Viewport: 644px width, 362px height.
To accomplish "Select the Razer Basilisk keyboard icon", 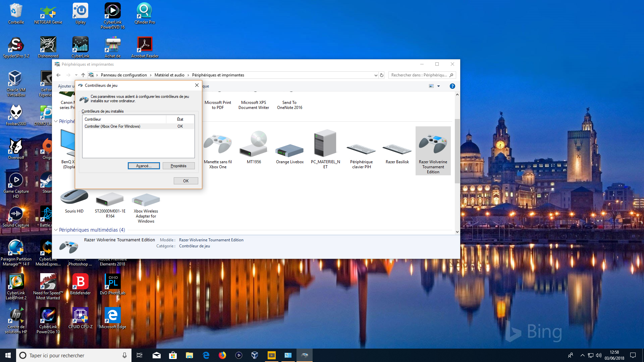I will pyautogui.click(x=397, y=149).
